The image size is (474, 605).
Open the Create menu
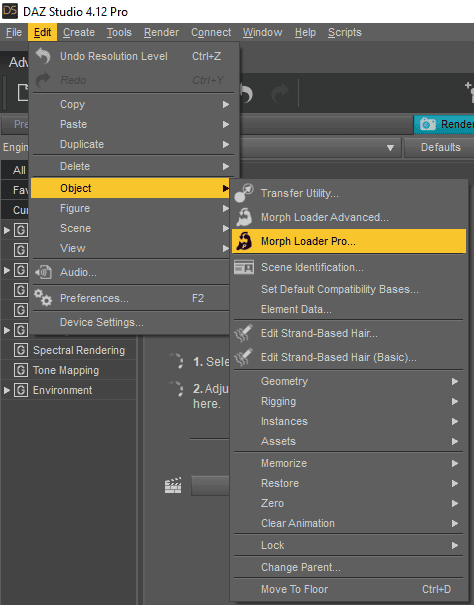point(79,32)
